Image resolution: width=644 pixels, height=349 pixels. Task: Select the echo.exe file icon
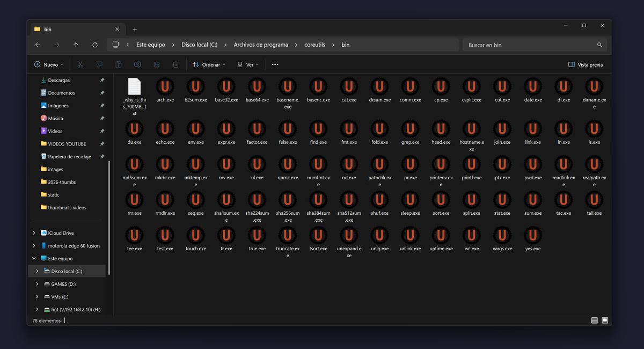(x=165, y=129)
